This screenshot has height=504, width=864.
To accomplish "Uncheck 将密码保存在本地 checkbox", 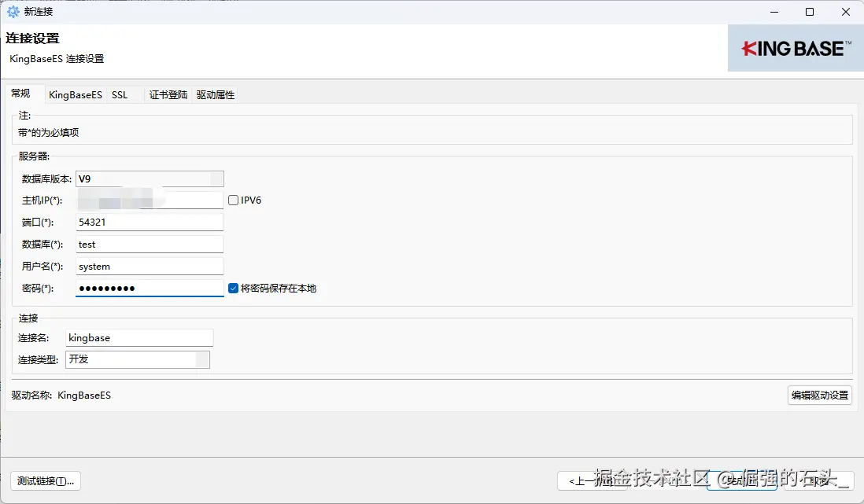I will 233,288.
